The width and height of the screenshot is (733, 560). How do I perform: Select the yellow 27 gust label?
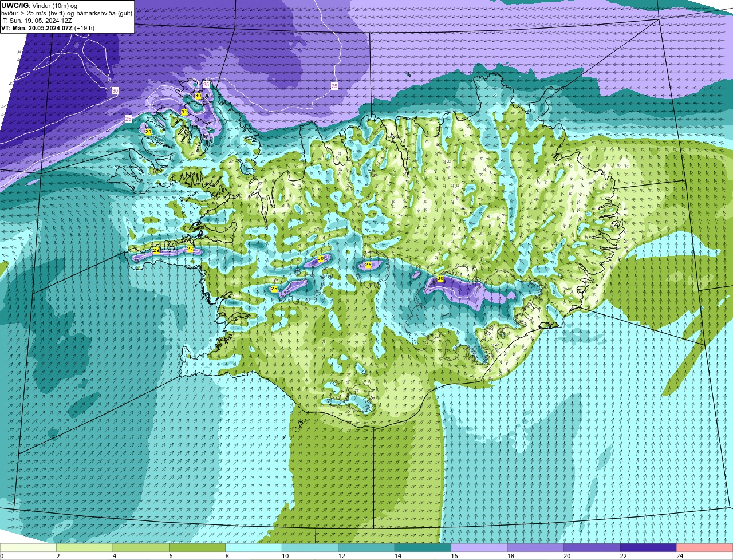tap(190, 249)
